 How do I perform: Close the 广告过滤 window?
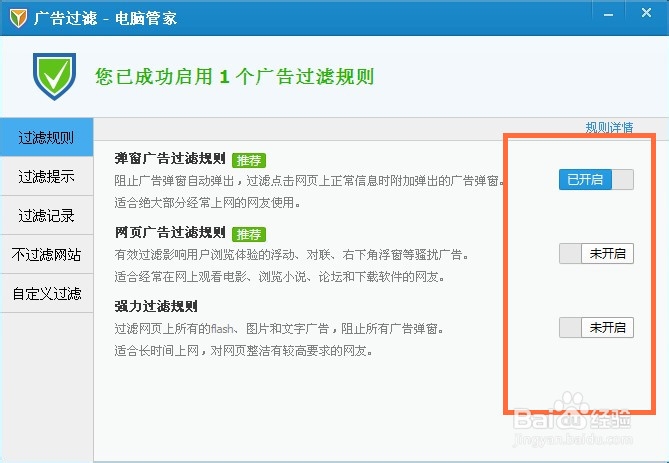click(x=646, y=13)
